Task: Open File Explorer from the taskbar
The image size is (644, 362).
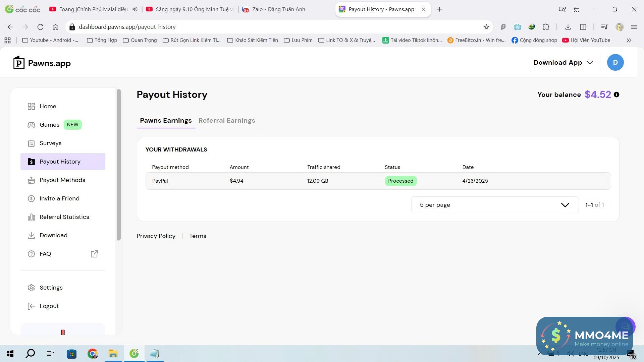Action: pos(113,354)
